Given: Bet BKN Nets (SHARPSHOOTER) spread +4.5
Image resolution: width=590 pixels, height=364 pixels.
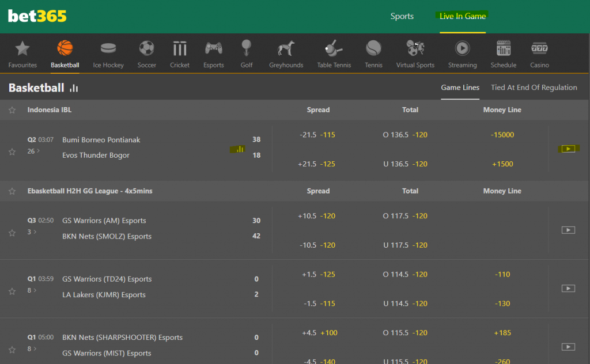Looking at the screenshot, I should pos(319,333).
